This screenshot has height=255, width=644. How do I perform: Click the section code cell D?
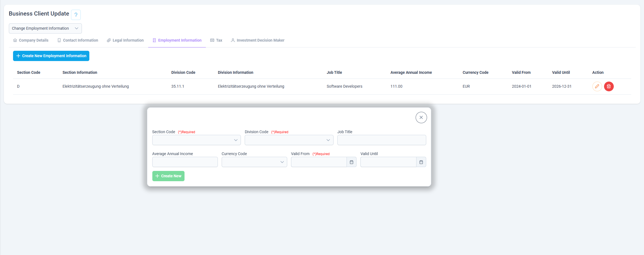click(x=18, y=86)
